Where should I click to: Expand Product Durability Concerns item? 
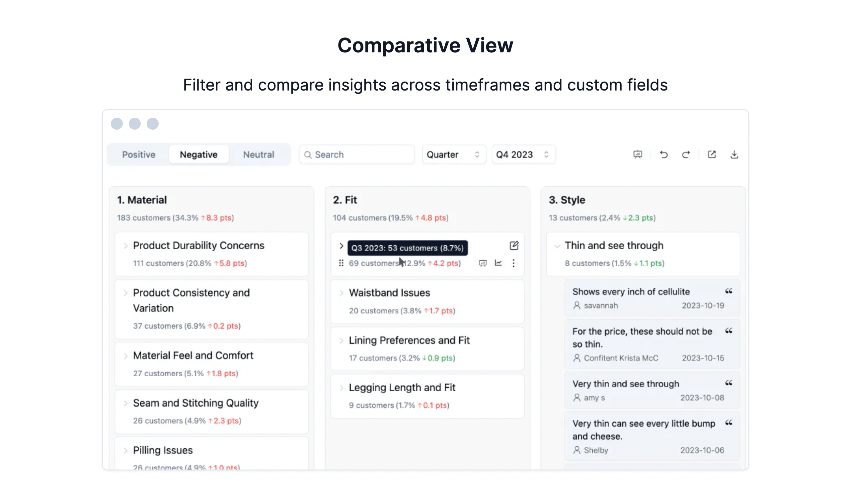click(x=125, y=246)
